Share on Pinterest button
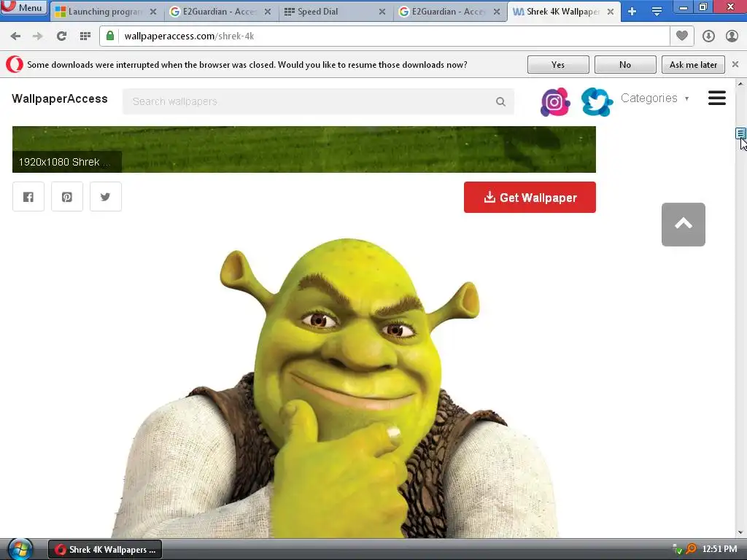Viewport: 747px width, 560px height. pyautogui.click(x=67, y=197)
